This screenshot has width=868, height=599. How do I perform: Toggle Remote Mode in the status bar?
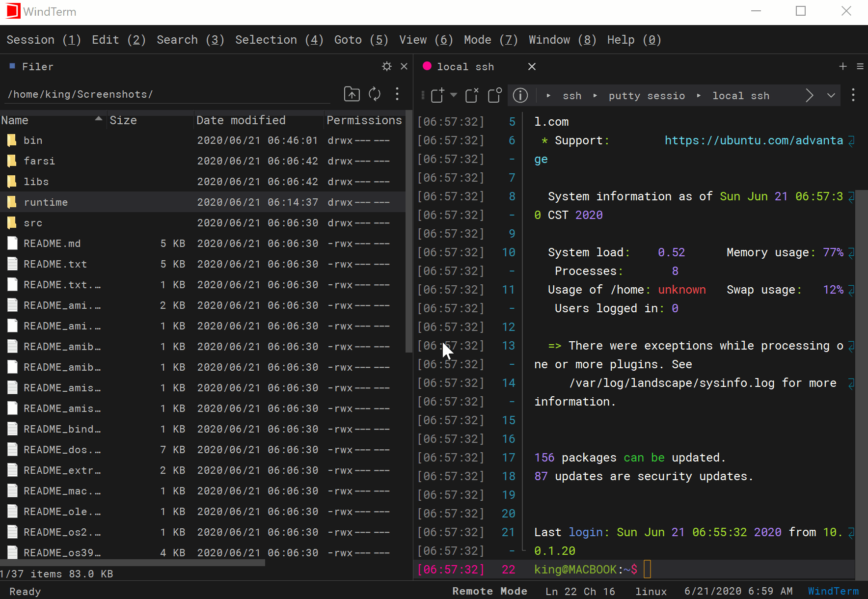click(x=489, y=591)
